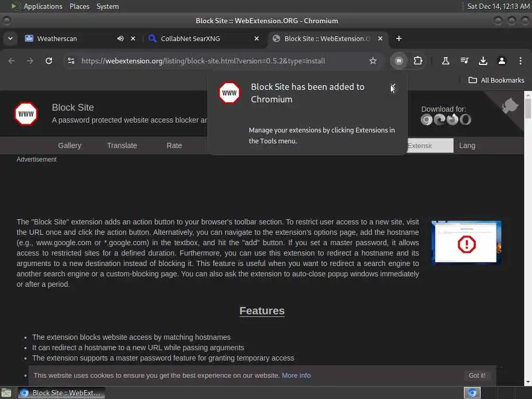The width and height of the screenshot is (532, 399).
Task: Open the Downloads toolbar icon
Action: [483, 61]
